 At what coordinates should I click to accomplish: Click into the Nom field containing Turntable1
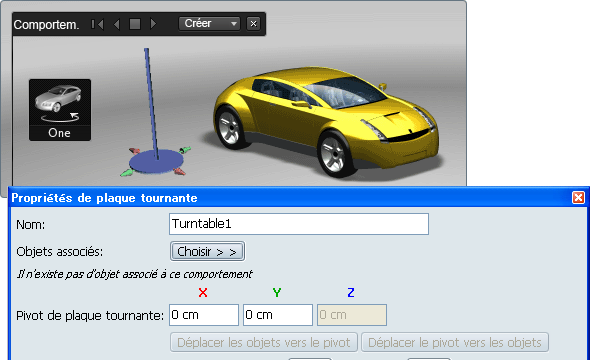pos(299,224)
